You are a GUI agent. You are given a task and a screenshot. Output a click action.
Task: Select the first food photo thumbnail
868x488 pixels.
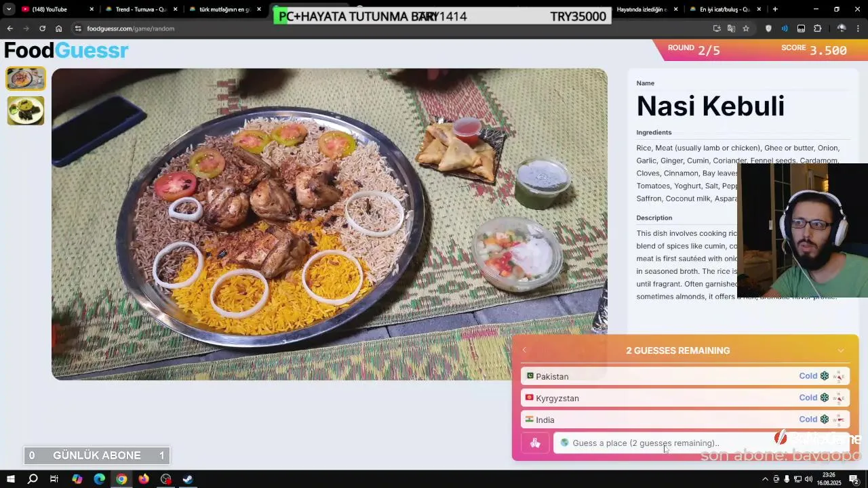point(26,79)
